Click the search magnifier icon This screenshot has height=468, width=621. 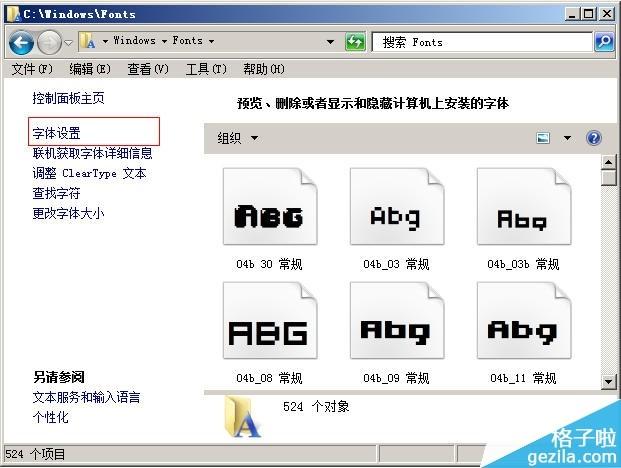pyautogui.click(x=604, y=42)
